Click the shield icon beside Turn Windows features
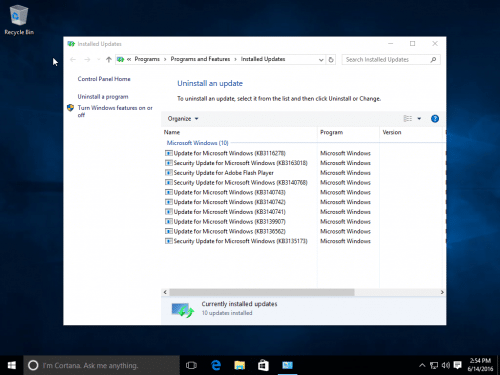 [70, 108]
